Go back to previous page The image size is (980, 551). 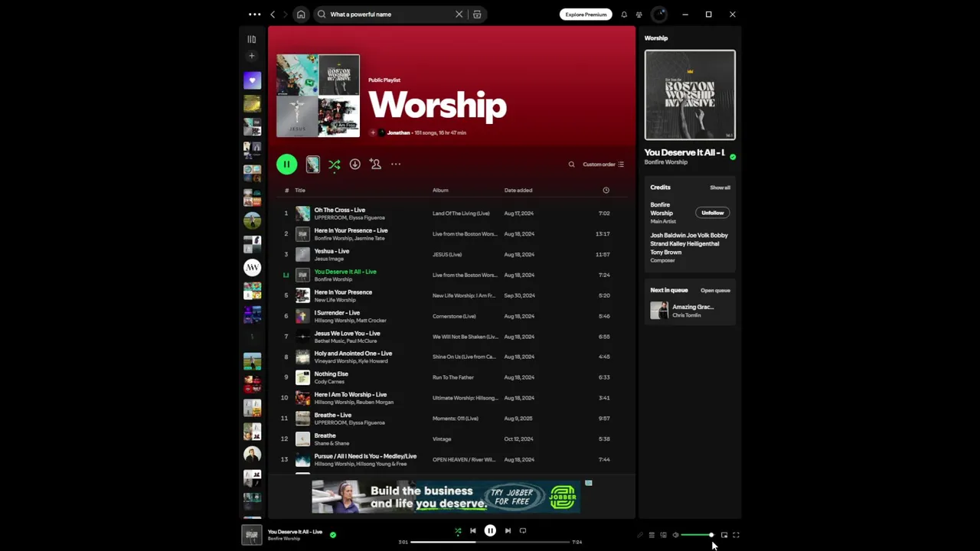coord(273,14)
